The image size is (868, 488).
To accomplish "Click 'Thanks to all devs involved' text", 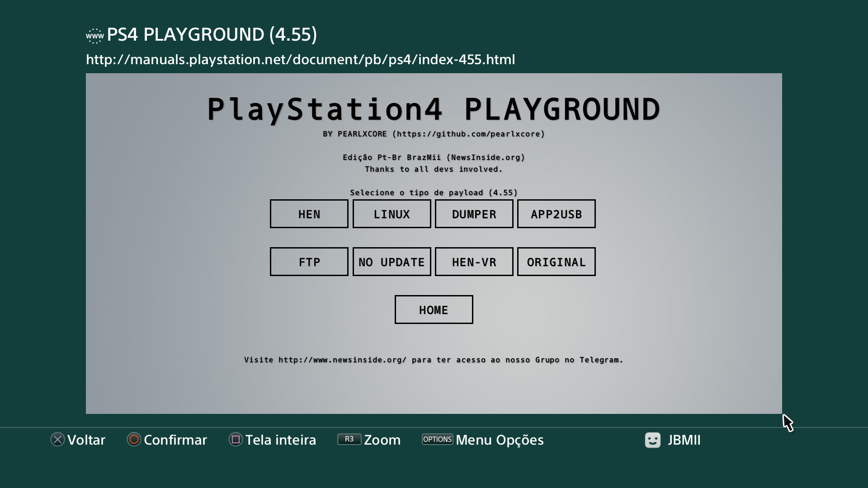I will [x=434, y=169].
